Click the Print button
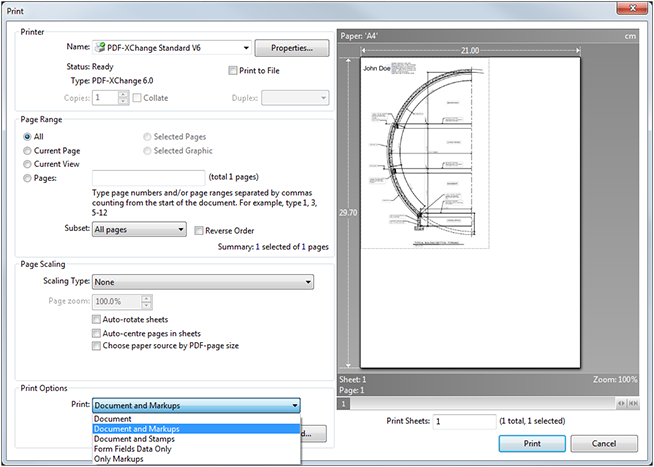This screenshot has width=654, height=467. pyautogui.click(x=532, y=444)
